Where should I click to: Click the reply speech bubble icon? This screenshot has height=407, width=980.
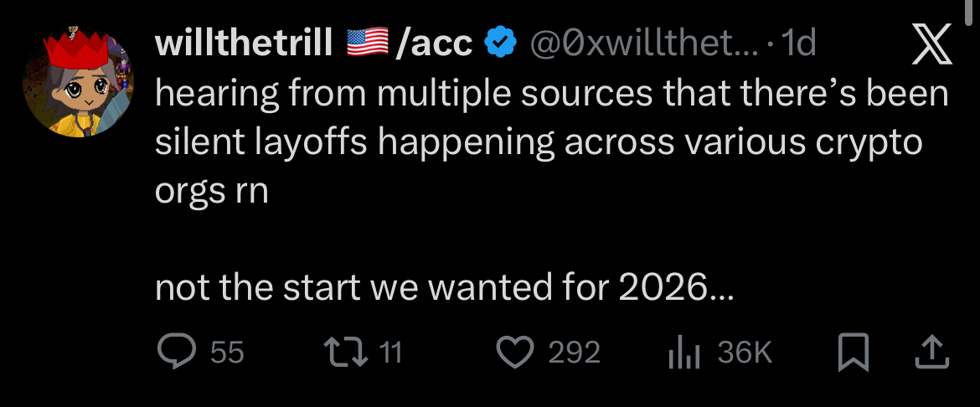177,353
